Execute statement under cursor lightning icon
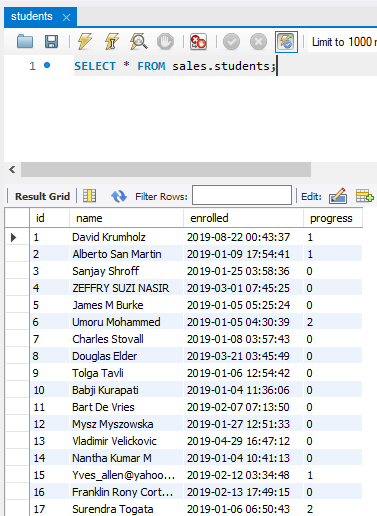Image resolution: width=377 pixels, height=516 pixels. tap(112, 42)
